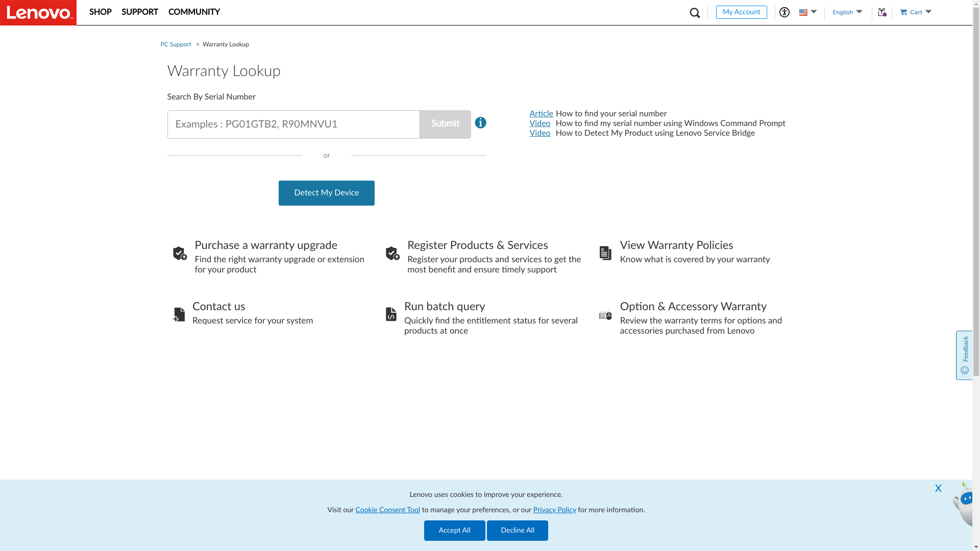Open Contact us heading
The height and width of the screenshot is (551, 980).
(x=218, y=307)
